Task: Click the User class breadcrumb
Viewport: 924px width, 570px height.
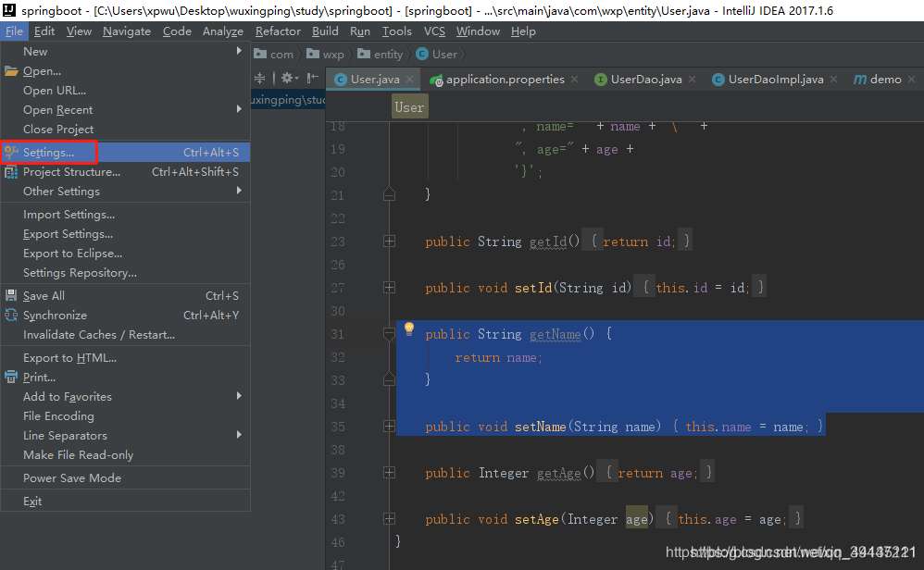Action: tap(437, 55)
